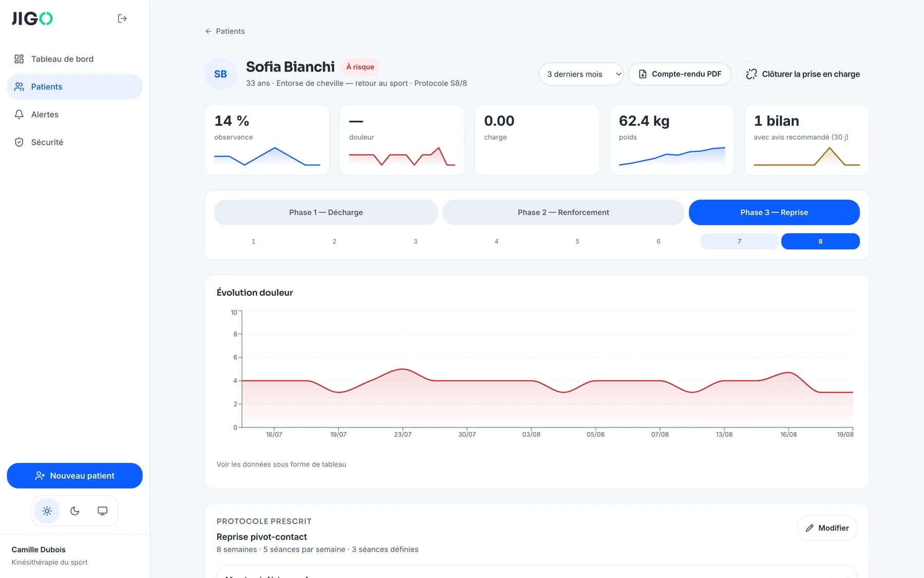
Task: Click the shield icon next to Sécurité
Action: [19, 142]
